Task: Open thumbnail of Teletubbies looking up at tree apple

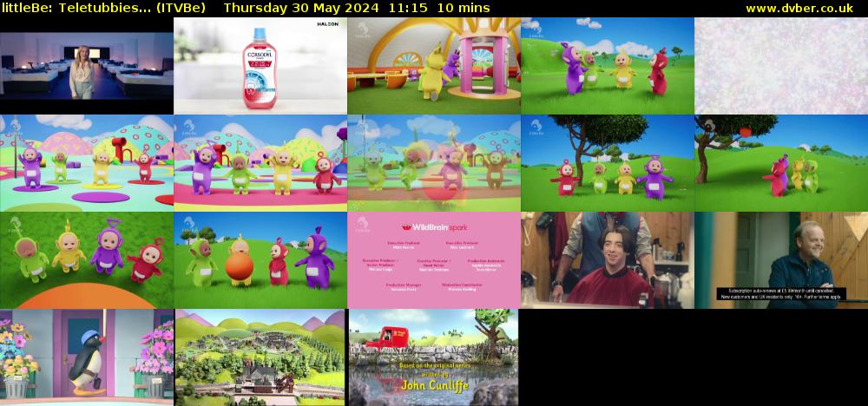Action: pyautogui.click(x=781, y=163)
